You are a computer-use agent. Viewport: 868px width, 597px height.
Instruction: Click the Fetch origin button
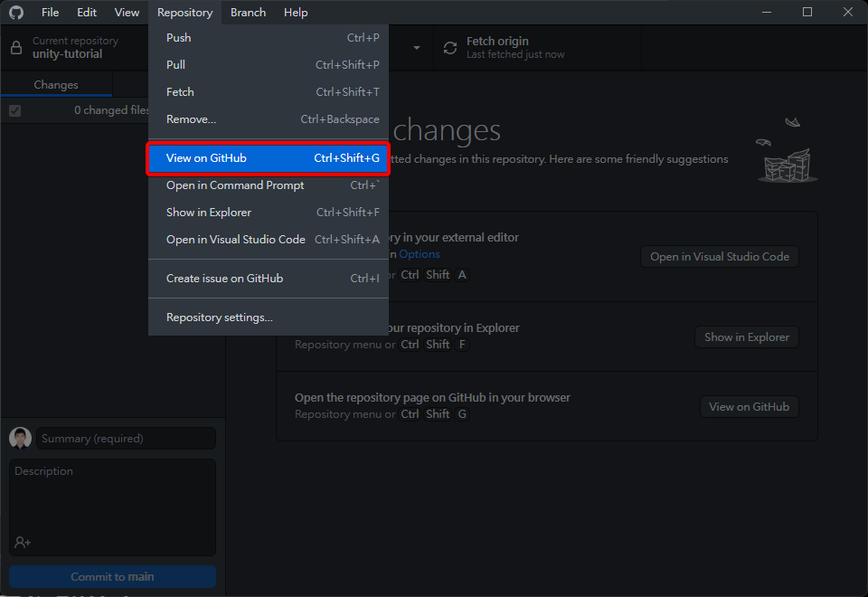(x=537, y=48)
